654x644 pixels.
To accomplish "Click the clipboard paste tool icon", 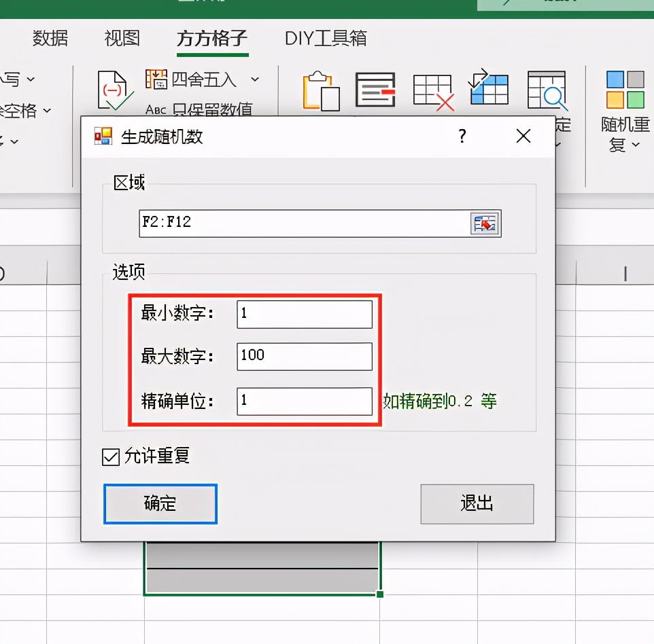I will 321,90.
